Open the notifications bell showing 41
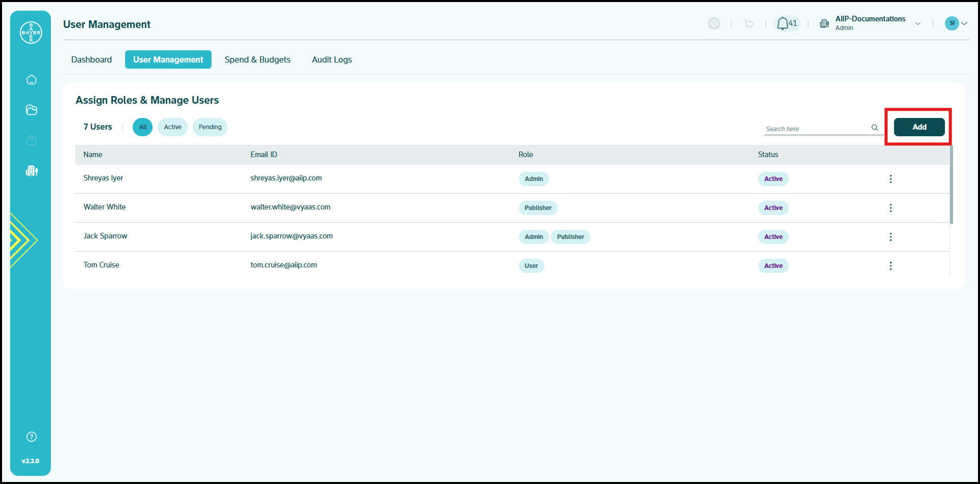The width and height of the screenshot is (980, 484). click(x=786, y=23)
